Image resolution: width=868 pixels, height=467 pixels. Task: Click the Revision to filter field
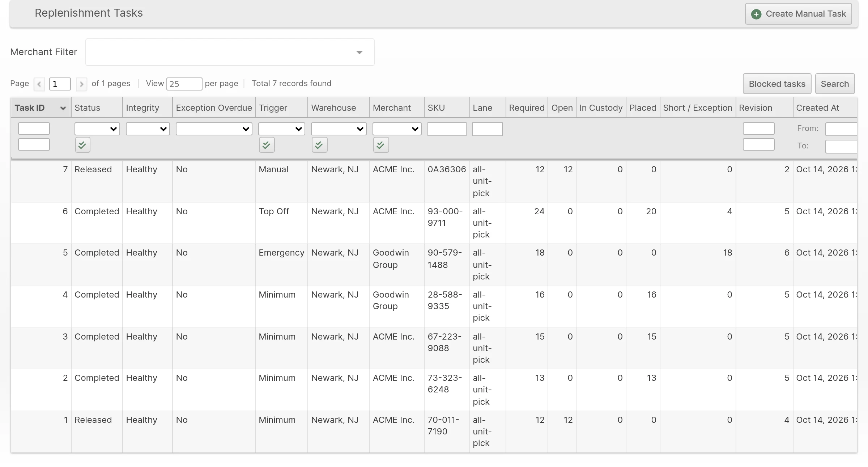(759, 144)
